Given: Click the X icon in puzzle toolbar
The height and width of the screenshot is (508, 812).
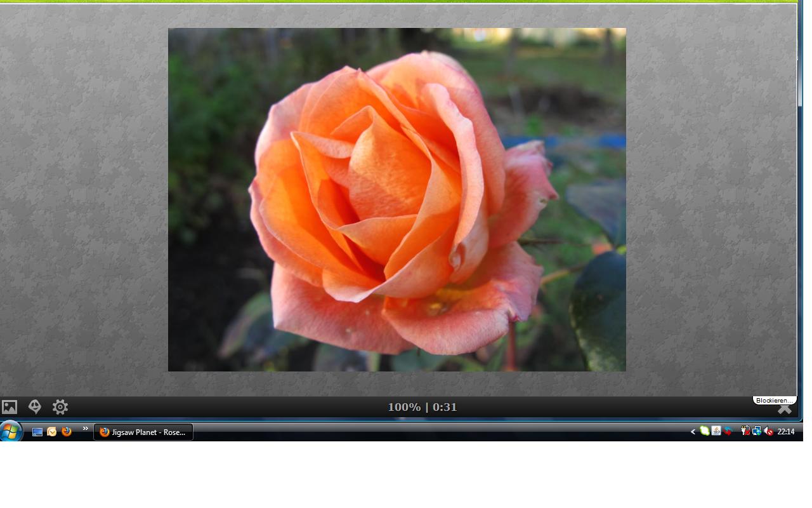Looking at the screenshot, I should (785, 410).
